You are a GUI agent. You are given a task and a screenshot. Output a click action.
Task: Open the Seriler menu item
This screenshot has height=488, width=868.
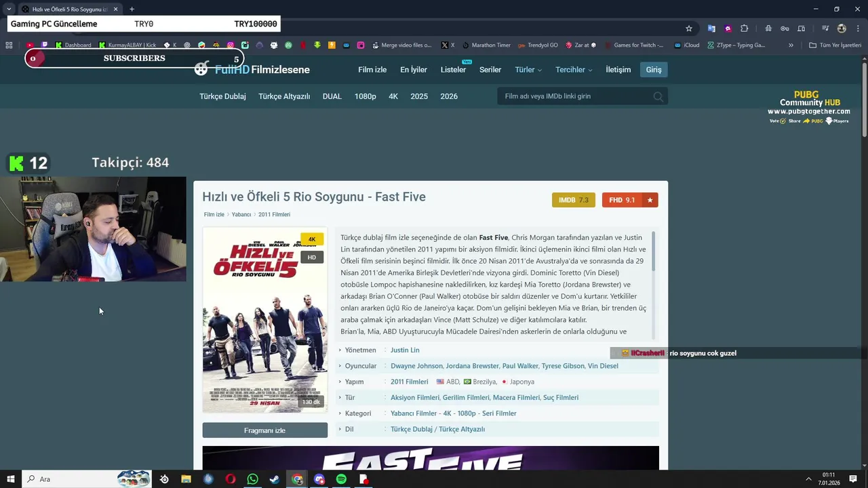490,70
